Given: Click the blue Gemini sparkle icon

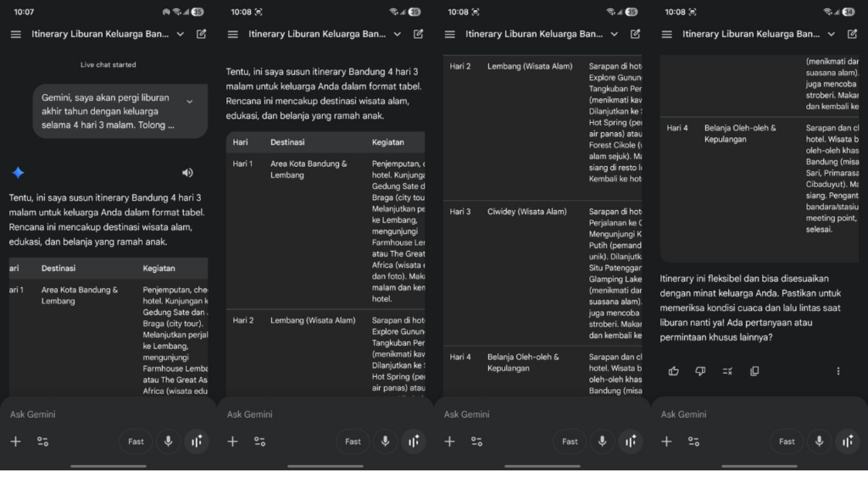Looking at the screenshot, I should pyautogui.click(x=18, y=173).
